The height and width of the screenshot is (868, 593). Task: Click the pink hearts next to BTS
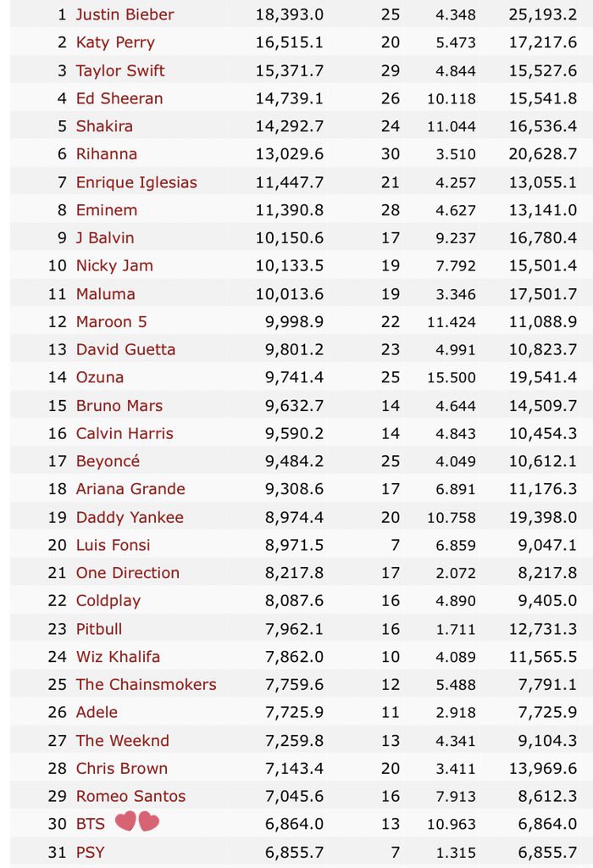click(x=137, y=821)
